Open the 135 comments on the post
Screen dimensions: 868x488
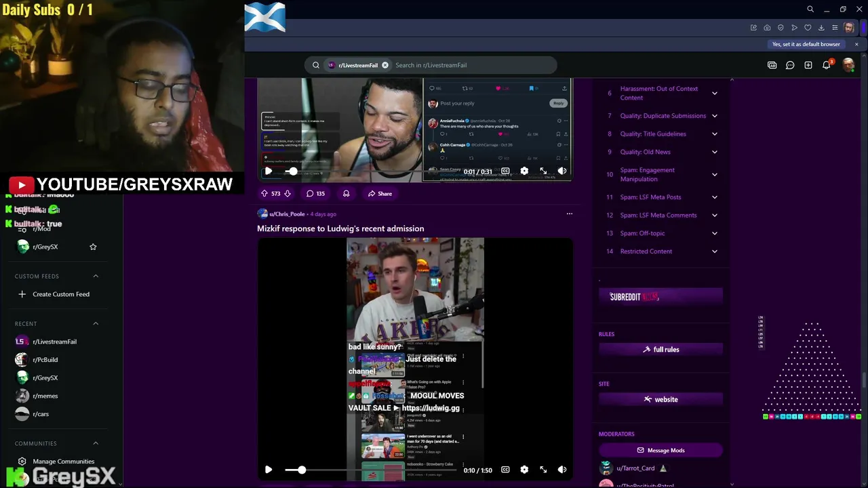pos(315,194)
